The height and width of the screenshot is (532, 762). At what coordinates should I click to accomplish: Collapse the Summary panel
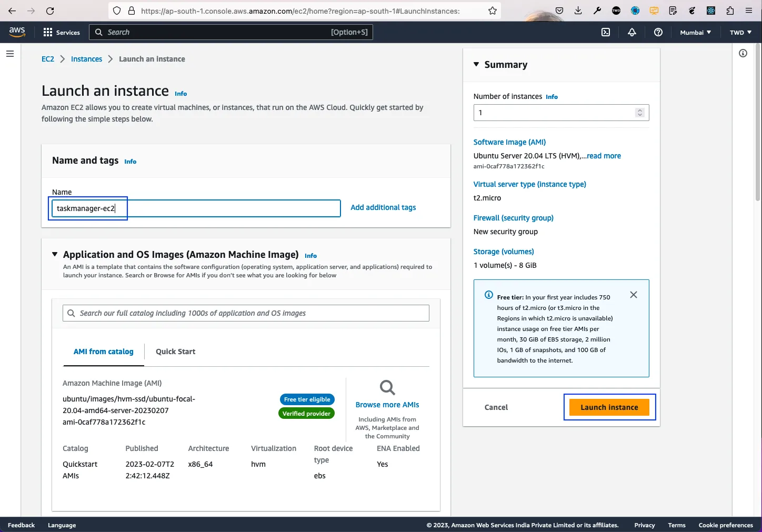click(476, 64)
